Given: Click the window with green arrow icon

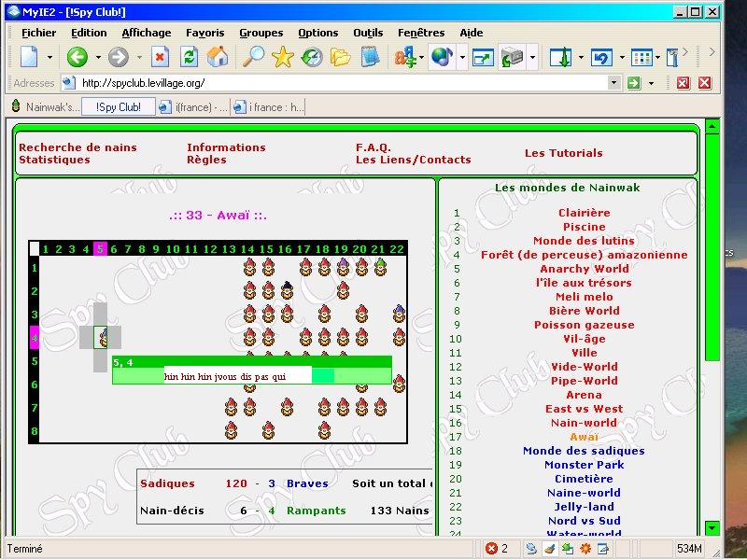Looking at the screenshot, I should [x=483, y=57].
